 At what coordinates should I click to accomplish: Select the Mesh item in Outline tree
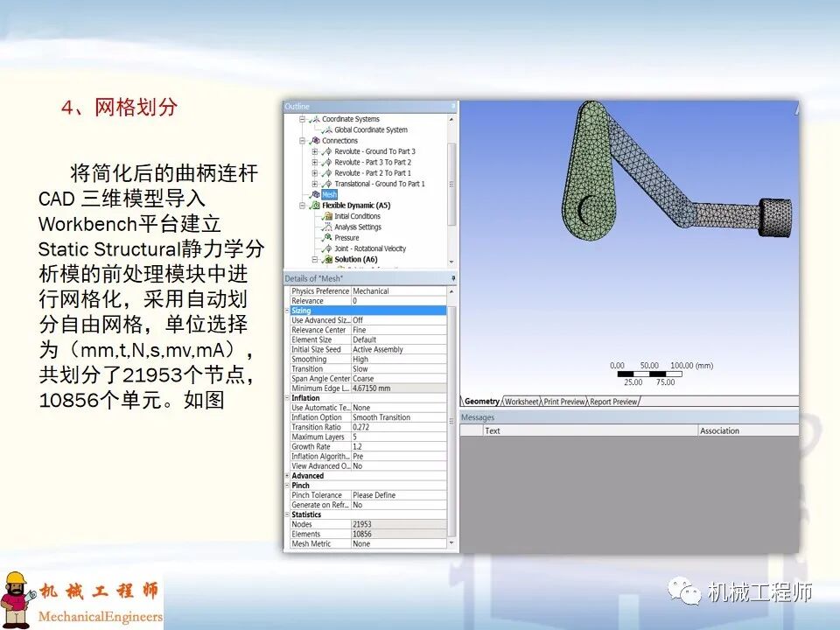coord(329,194)
